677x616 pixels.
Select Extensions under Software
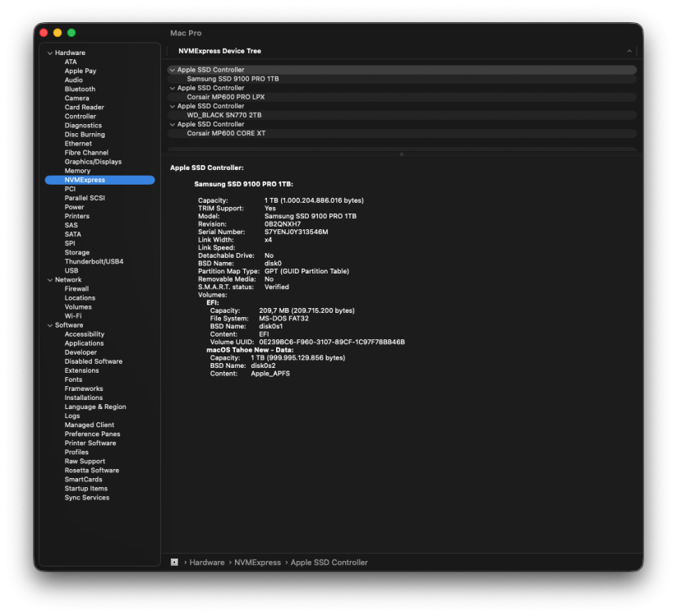click(81, 370)
